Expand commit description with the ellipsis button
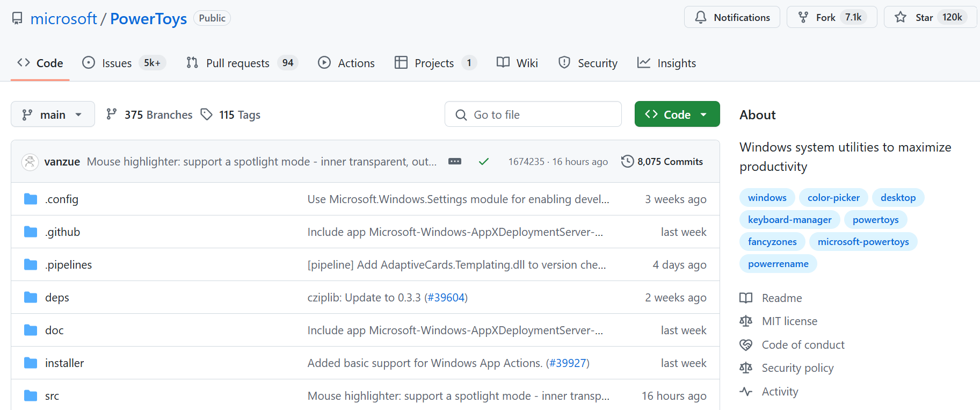This screenshot has width=980, height=410. 455,161
